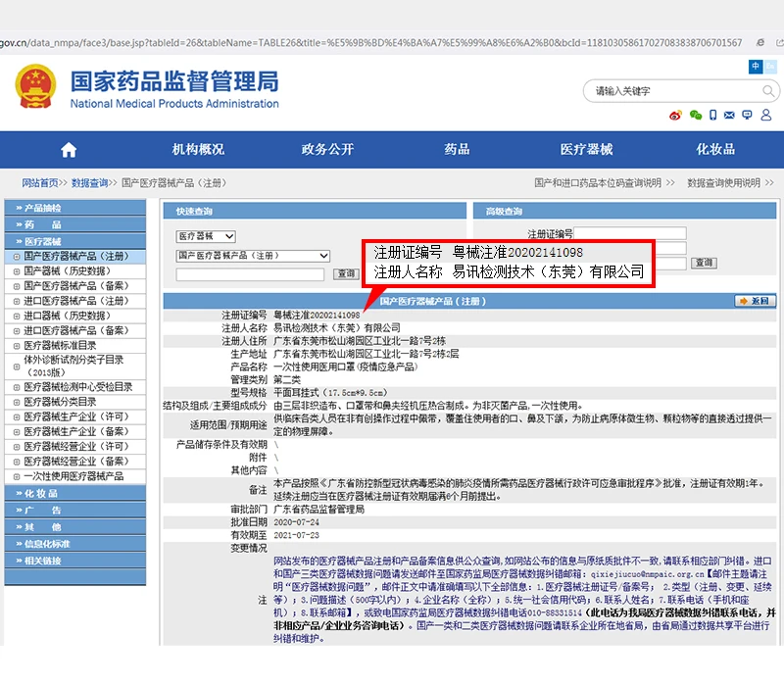Click the user account icon

click(x=766, y=116)
